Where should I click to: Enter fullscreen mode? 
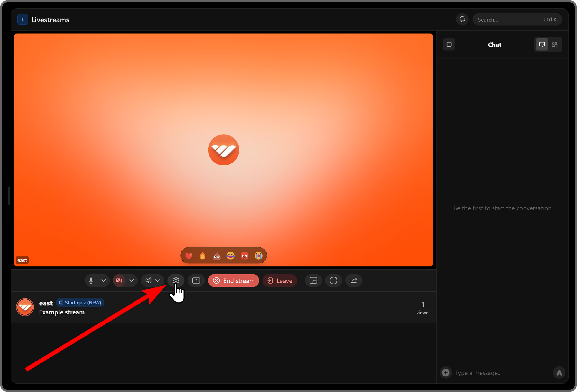[x=334, y=280]
